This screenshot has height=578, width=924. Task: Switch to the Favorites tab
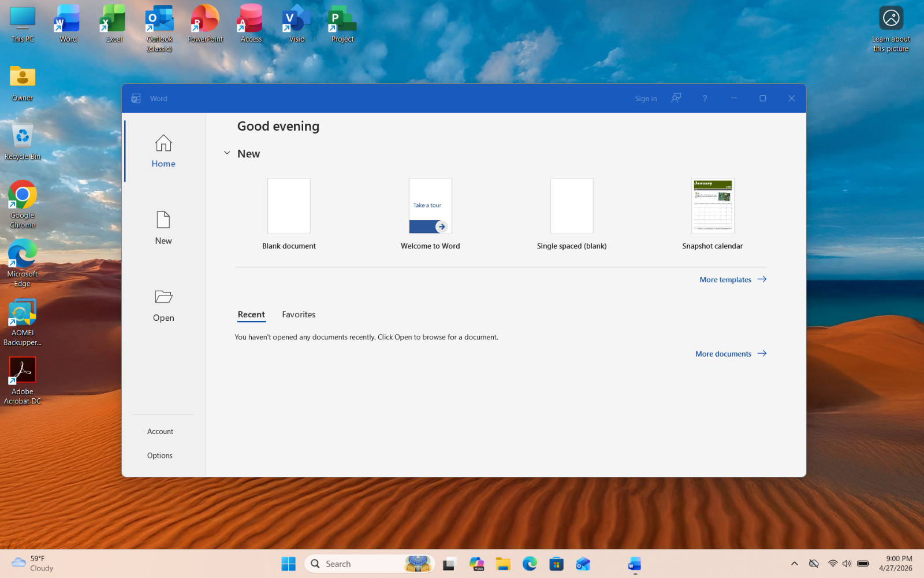click(x=299, y=314)
